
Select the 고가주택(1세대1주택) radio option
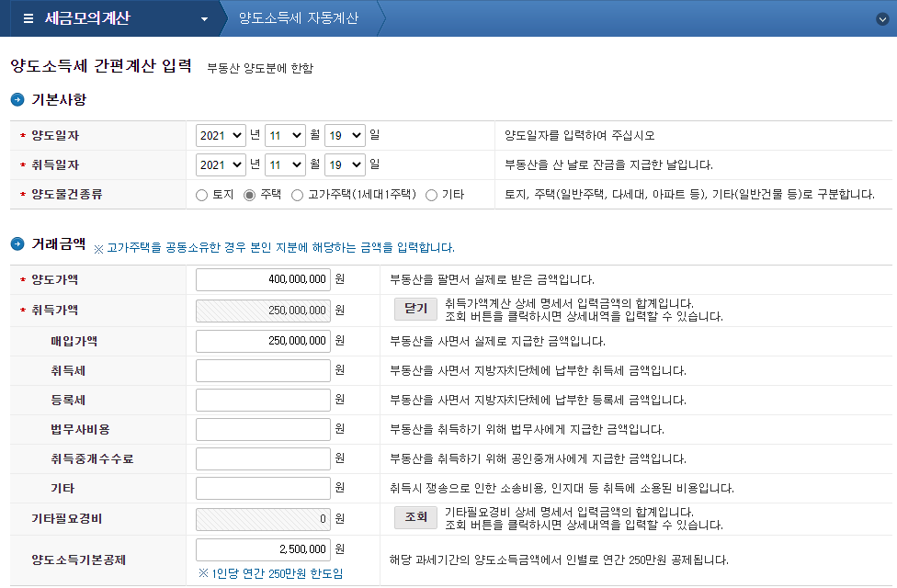tap(297, 195)
